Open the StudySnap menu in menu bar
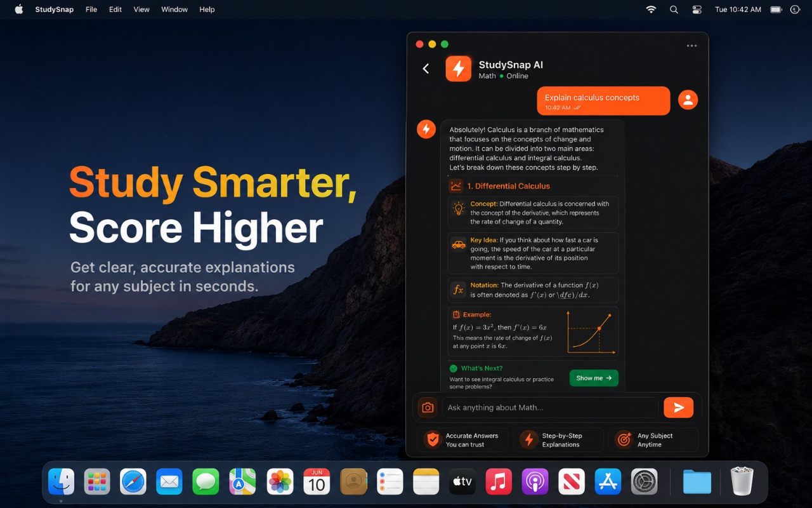Image resolution: width=812 pixels, height=508 pixels. tap(54, 10)
